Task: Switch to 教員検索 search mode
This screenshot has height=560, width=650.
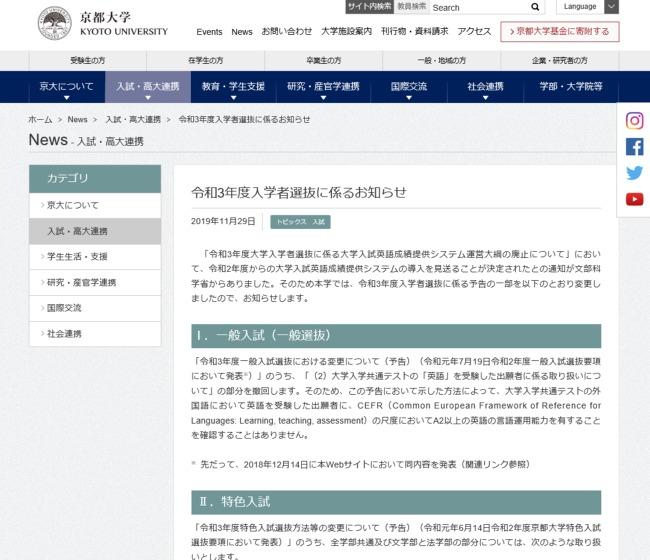Action: (412, 7)
